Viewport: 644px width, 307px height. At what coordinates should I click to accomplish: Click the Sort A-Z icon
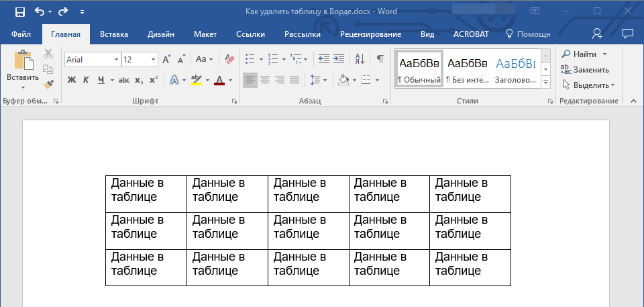pyautogui.click(x=359, y=59)
